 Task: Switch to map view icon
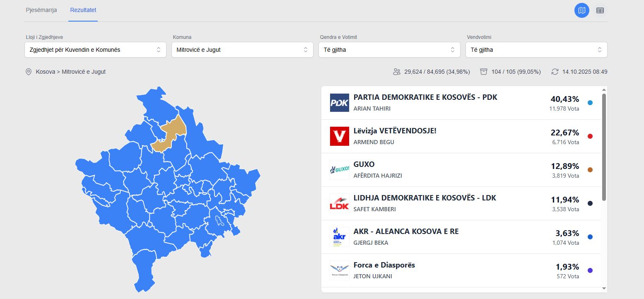(x=581, y=10)
